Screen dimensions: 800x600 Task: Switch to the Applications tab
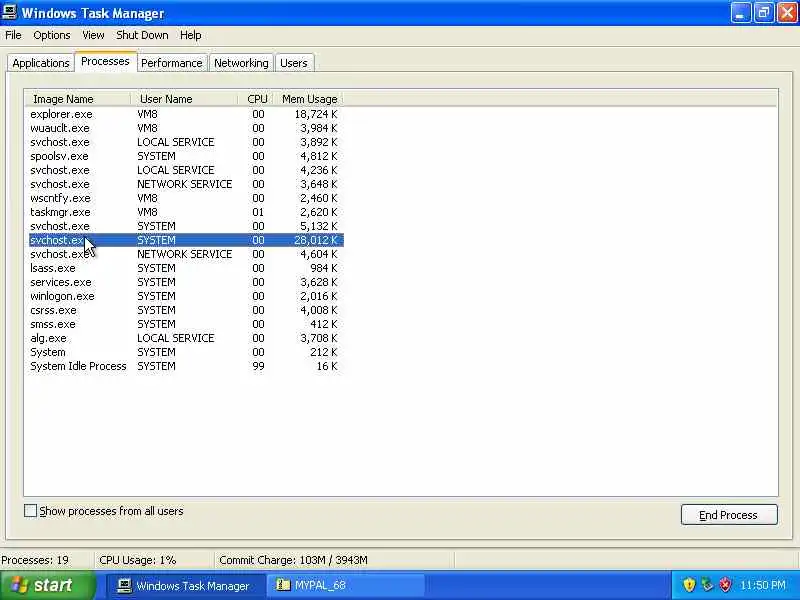click(41, 63)
